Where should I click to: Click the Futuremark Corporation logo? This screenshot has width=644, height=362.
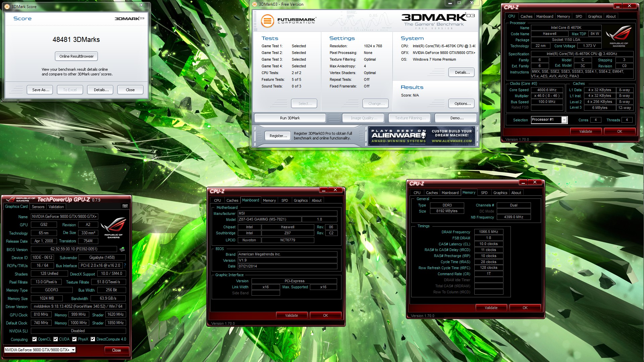point(288,21)
